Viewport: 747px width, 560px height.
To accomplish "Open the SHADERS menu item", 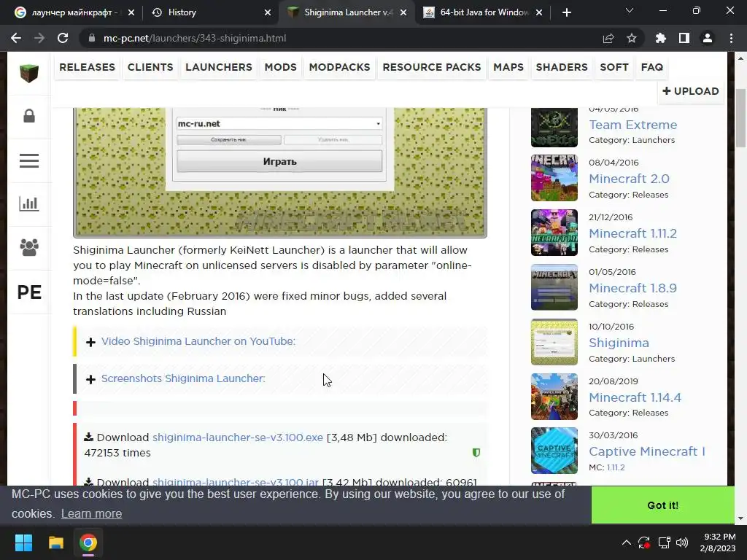I will [x=562, y=67].
